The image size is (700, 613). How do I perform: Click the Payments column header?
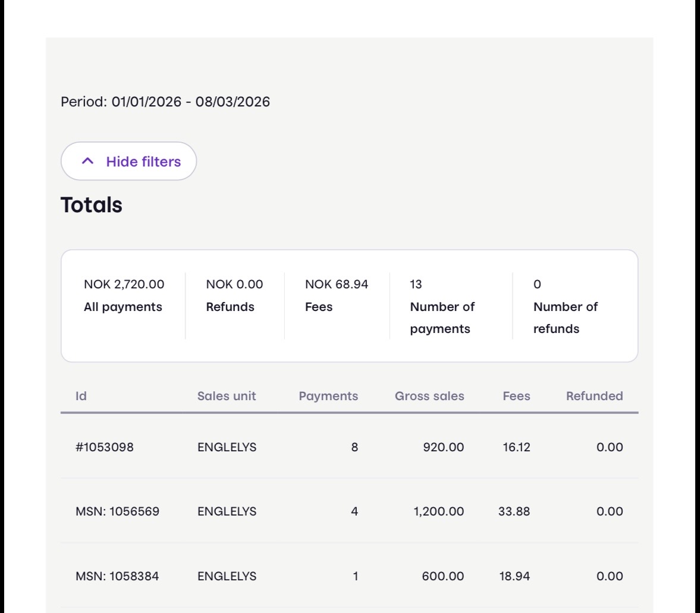tap(328, 396)
